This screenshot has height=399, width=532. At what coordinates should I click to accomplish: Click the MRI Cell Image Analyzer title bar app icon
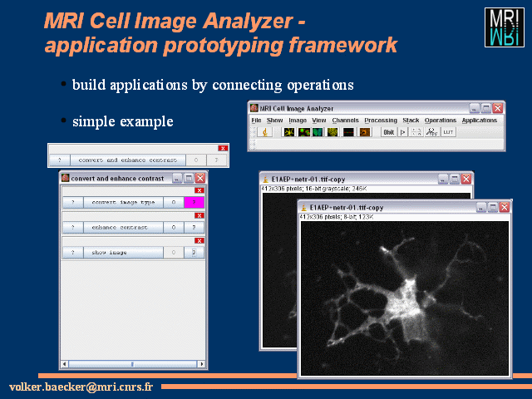pos(254,108)
